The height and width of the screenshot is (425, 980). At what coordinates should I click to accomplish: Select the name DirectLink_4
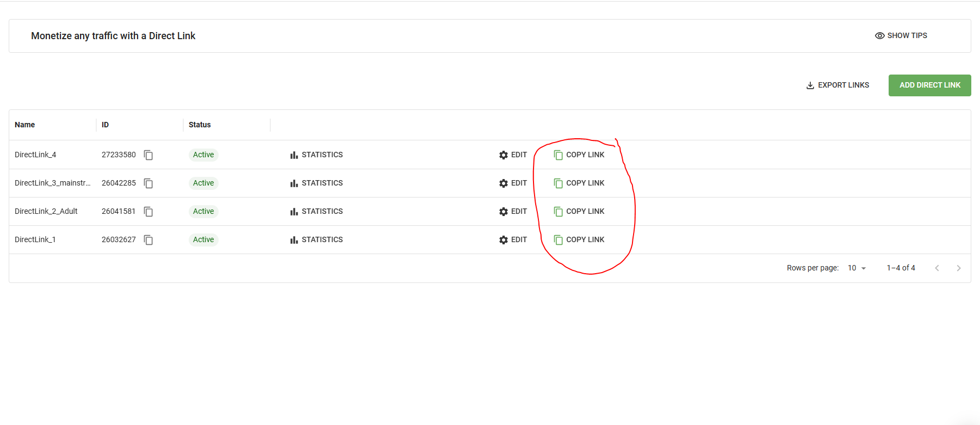point(35,155)
